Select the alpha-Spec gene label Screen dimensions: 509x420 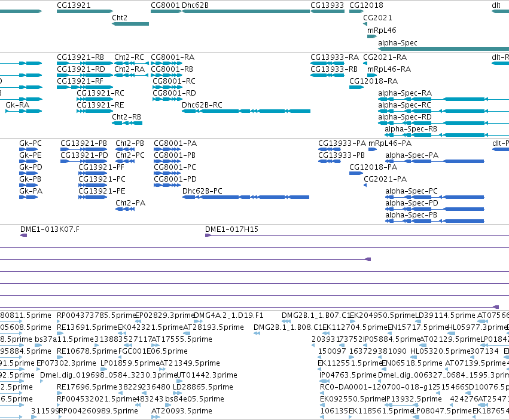[x=398, y=43]
